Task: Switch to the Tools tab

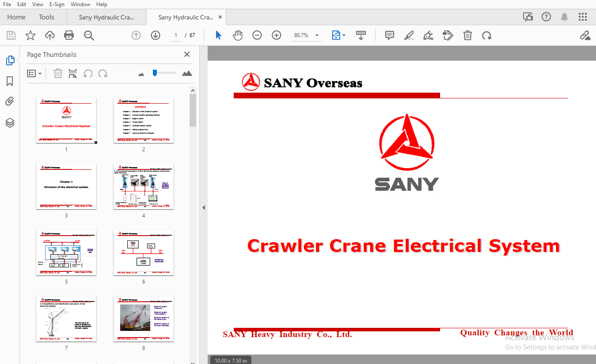Action: click(46, 17)
